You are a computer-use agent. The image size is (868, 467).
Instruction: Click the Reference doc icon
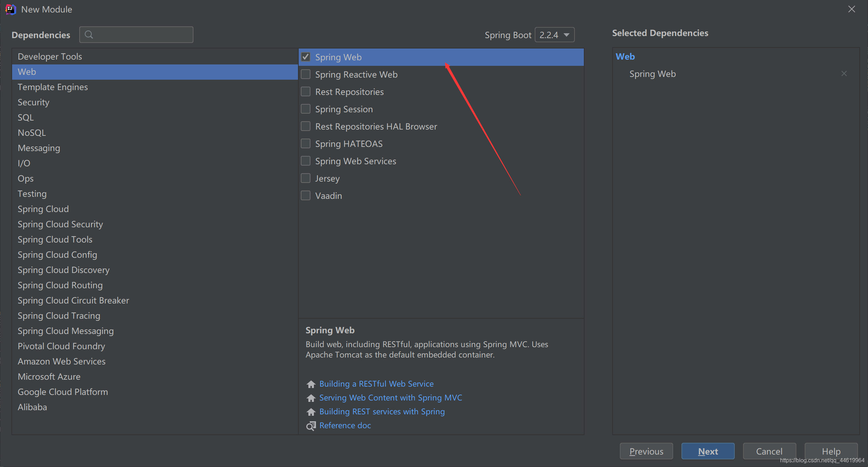(x=311, y=426)
